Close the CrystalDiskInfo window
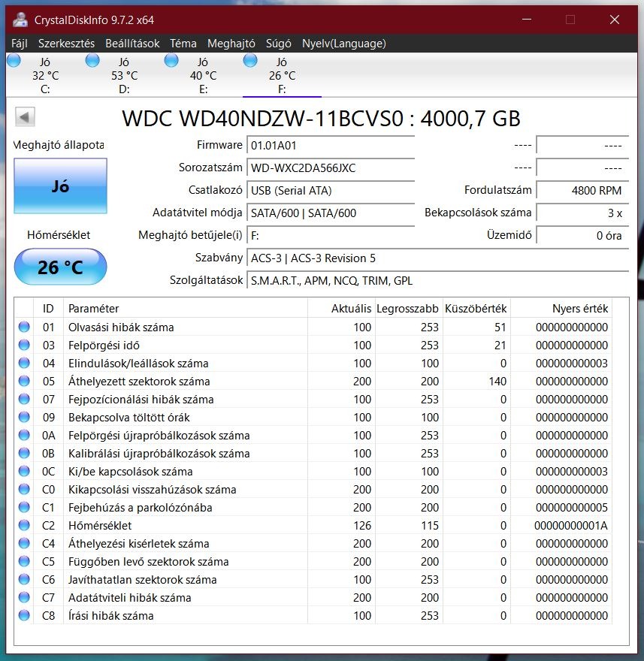 pyautogui.click(x=615, y=20)
